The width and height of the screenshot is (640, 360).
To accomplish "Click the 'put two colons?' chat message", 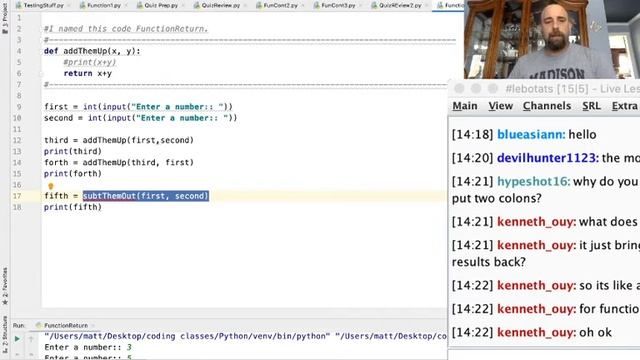I will tap(497, 198).
